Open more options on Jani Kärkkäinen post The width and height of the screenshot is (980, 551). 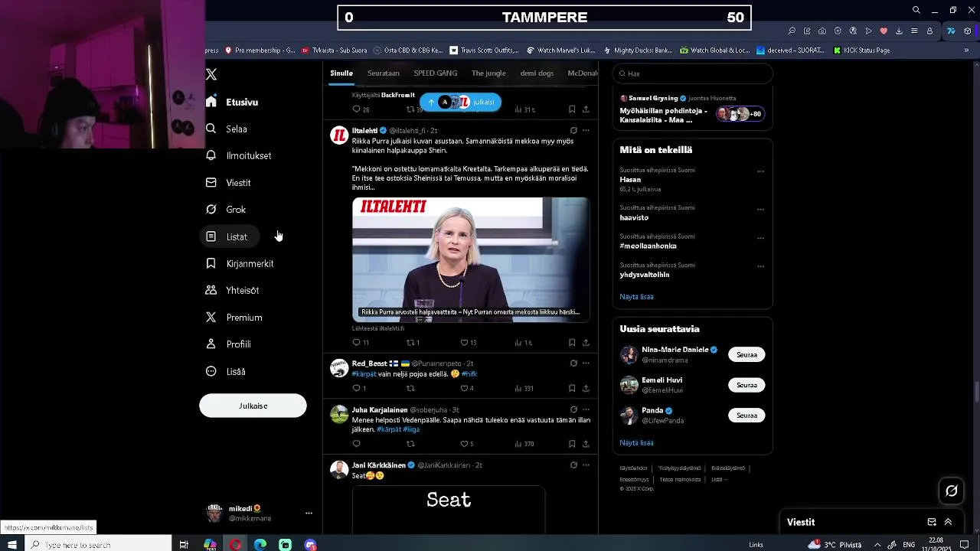(586, 465)
